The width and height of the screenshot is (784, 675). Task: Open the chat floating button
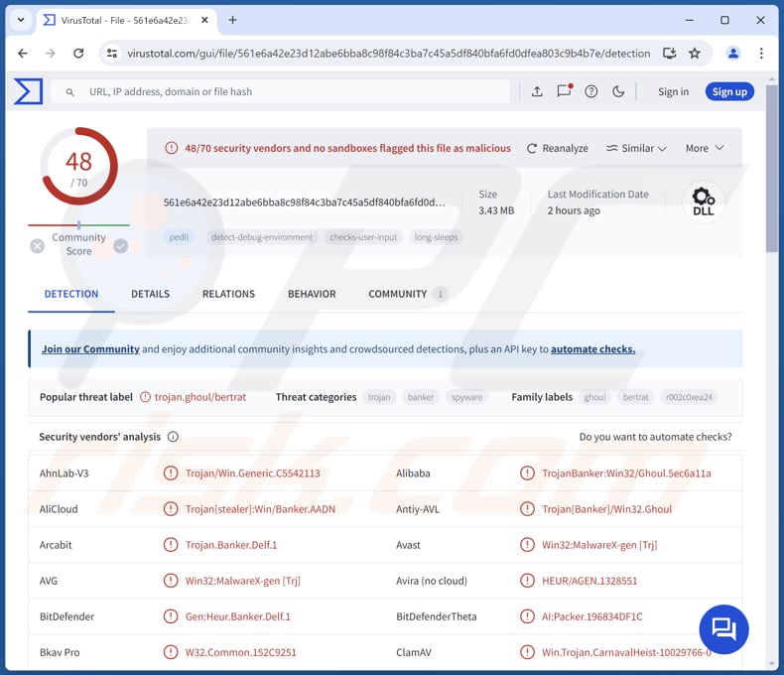pos(723,629)
